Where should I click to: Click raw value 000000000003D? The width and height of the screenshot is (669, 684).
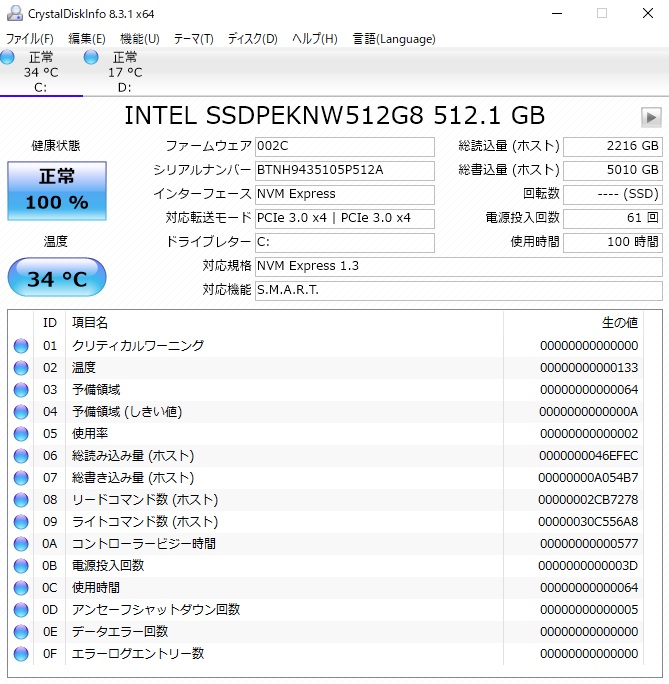point(588,566)
